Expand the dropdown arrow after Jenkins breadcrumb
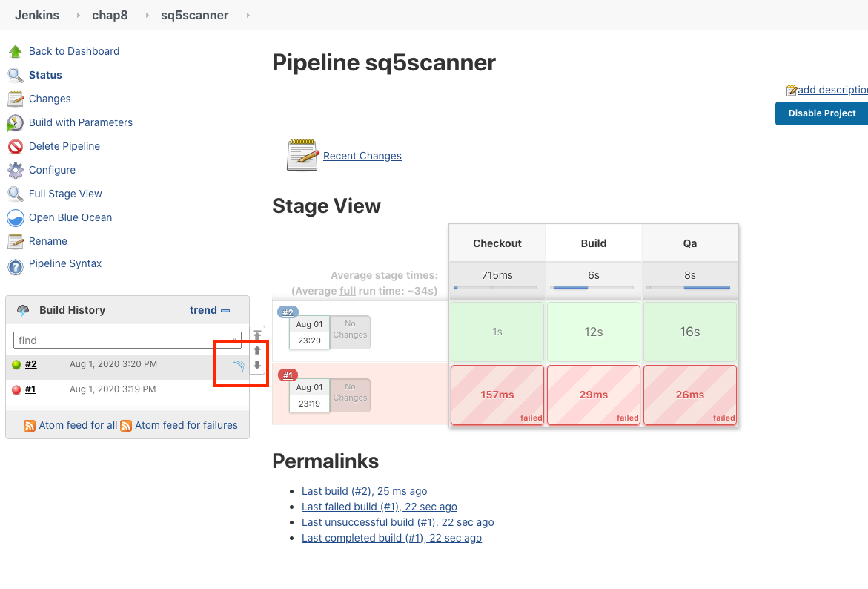The image size is (868, 589). pos(78,15)
